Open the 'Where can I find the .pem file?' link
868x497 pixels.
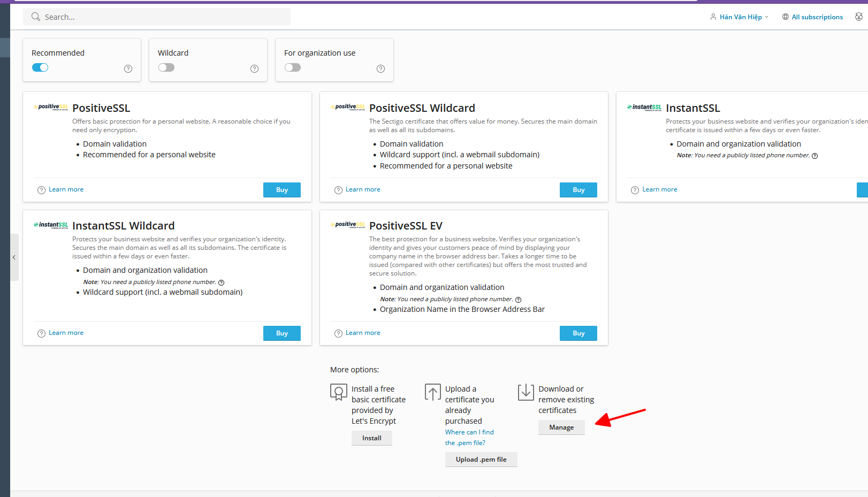coord(469,438)
